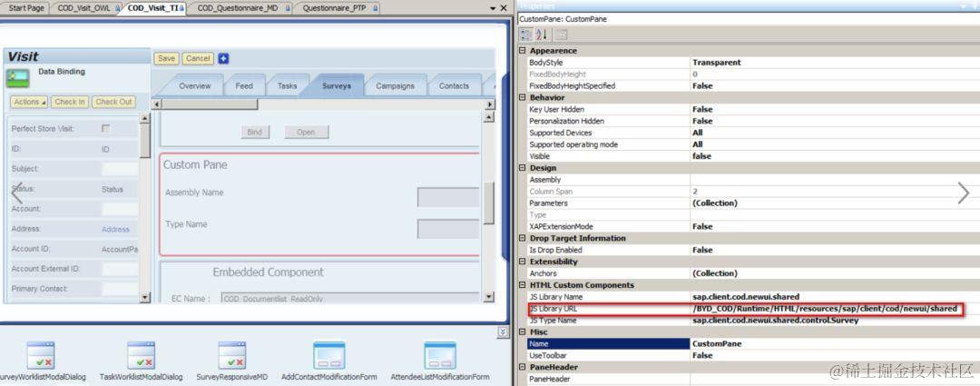Screen dimensions: 980x386
Task: Open the active documents dropdown arrow
Action: pos(492,8)
